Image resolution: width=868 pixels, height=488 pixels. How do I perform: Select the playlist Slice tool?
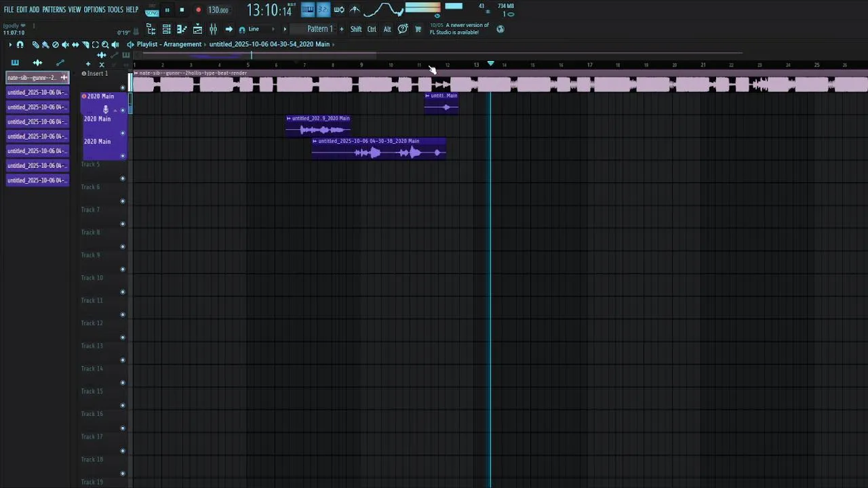(85, 45)
